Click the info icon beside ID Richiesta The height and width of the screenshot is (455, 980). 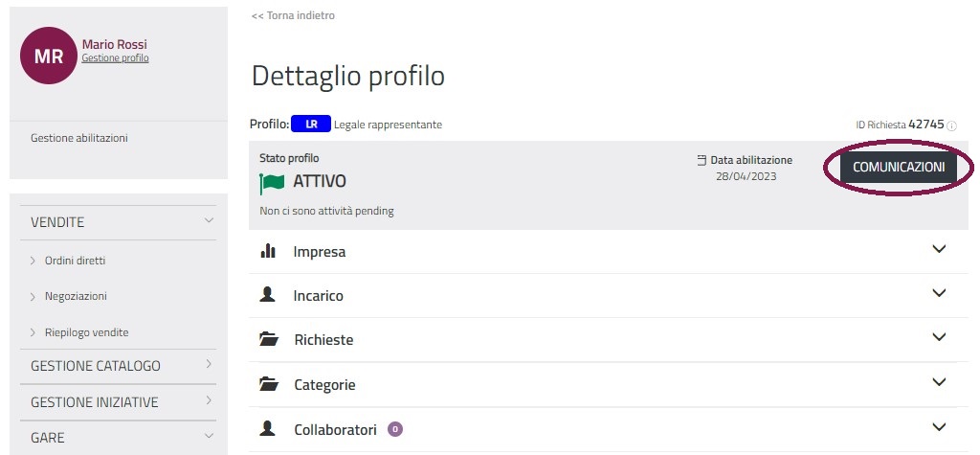point(951,125)
